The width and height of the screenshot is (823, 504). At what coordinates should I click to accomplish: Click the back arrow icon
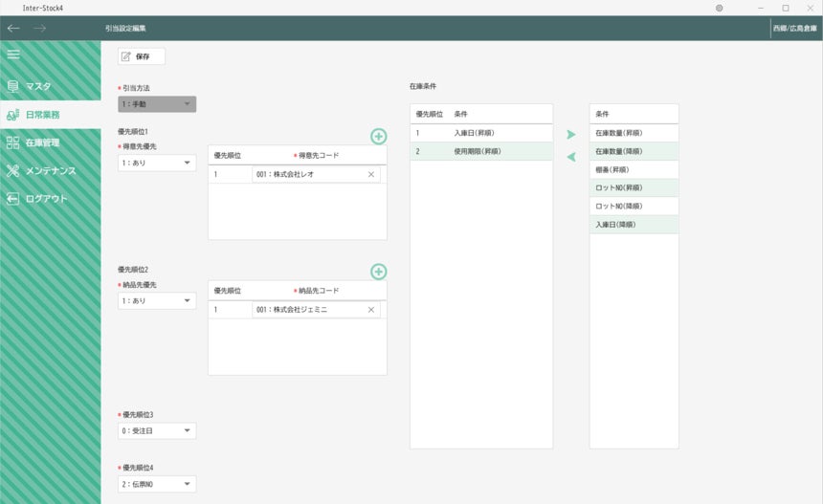(13, 29)
